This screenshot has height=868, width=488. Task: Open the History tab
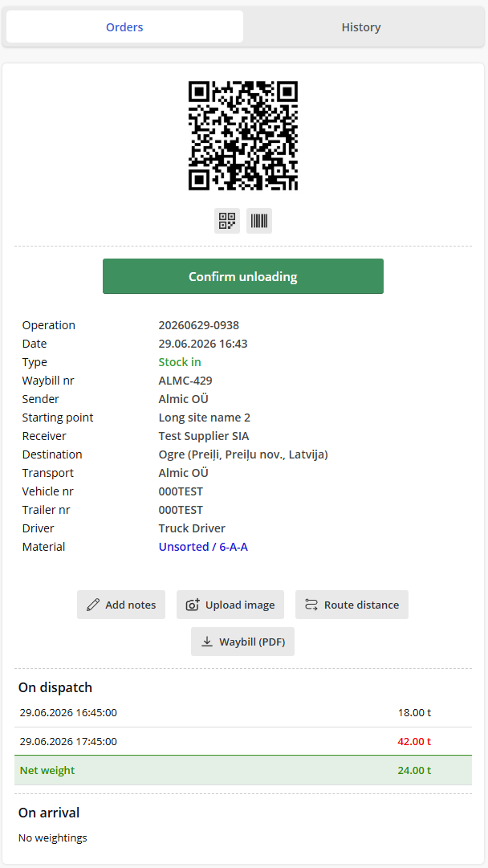click(x=361, y=26)
